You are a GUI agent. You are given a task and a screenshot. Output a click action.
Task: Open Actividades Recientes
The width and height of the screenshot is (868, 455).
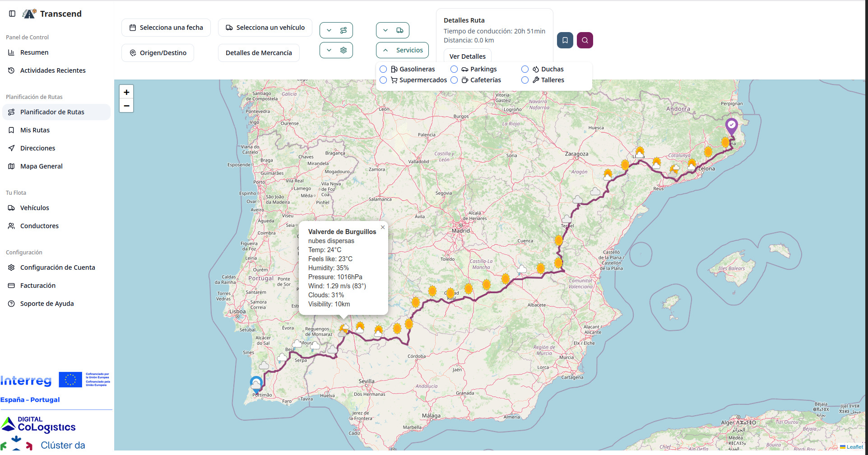[x=53, y=70]
